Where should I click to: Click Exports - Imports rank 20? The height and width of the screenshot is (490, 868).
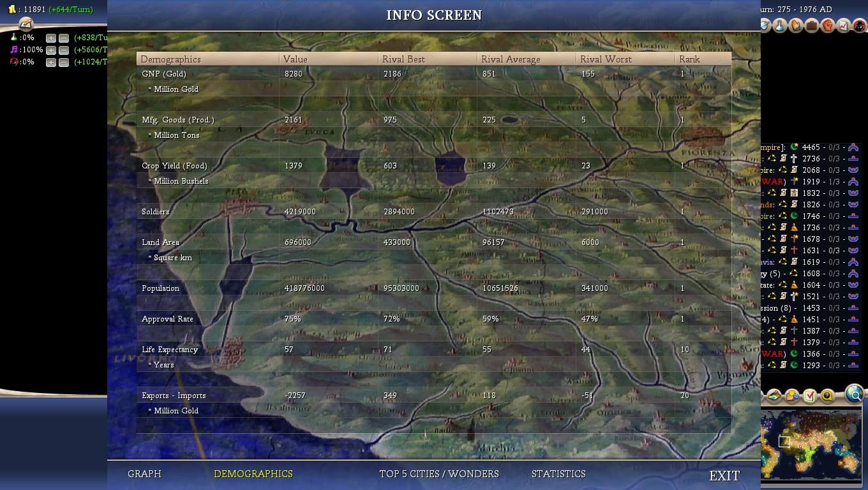coord(684,396)
